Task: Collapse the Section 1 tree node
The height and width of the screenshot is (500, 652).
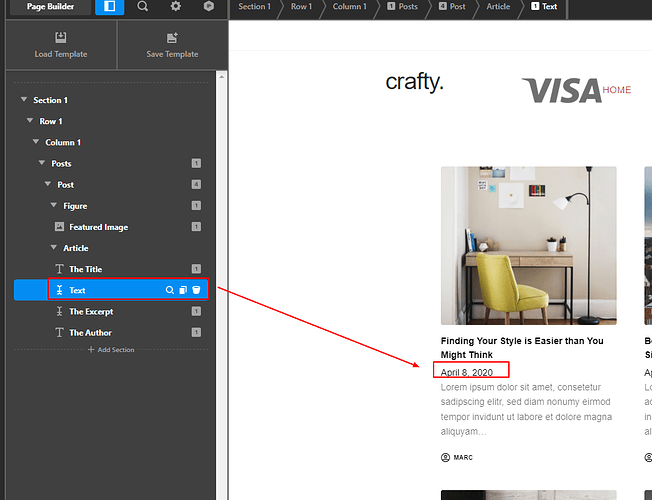Action: (24, 100)
